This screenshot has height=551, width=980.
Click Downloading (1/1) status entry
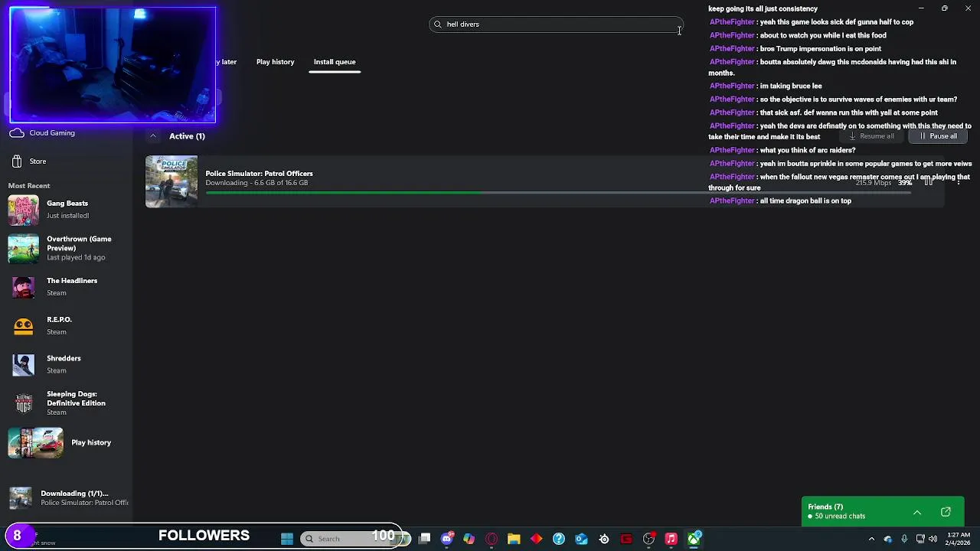point(67,498)
